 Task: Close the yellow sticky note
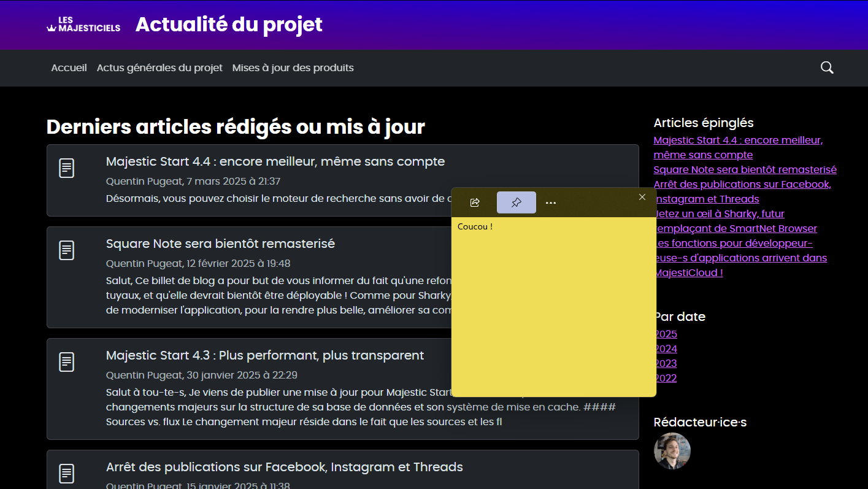(642, 197)
